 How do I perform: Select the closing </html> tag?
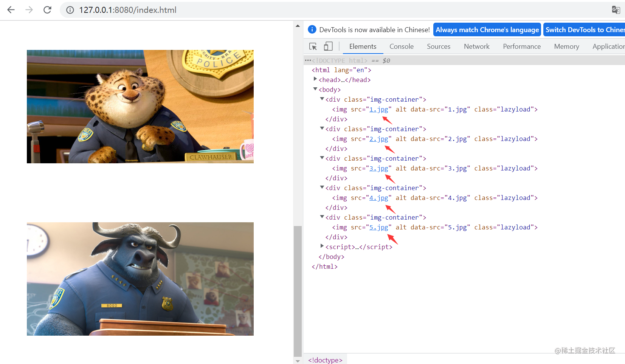(325, 266)
